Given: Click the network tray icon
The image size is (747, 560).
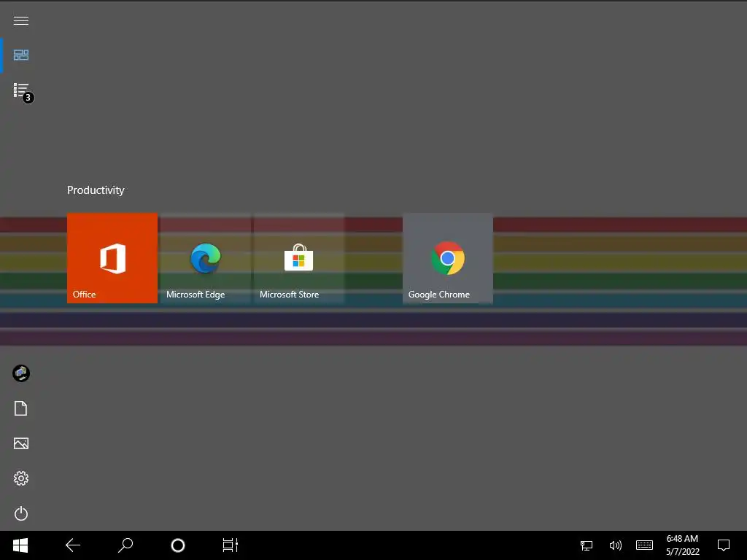Looking at the screenshot, I should tap(587, 545).
